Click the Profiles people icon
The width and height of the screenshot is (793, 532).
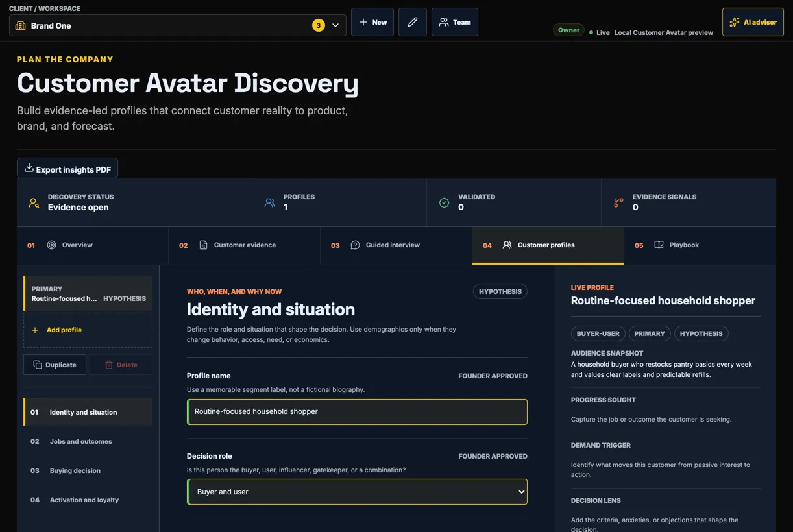pyautogui.click(x=269, y=202)
